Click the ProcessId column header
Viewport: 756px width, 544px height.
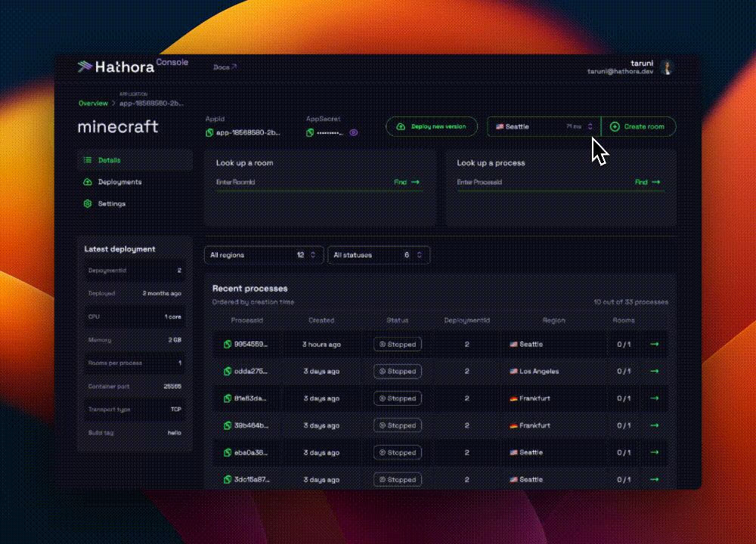(x=247, y=320)
